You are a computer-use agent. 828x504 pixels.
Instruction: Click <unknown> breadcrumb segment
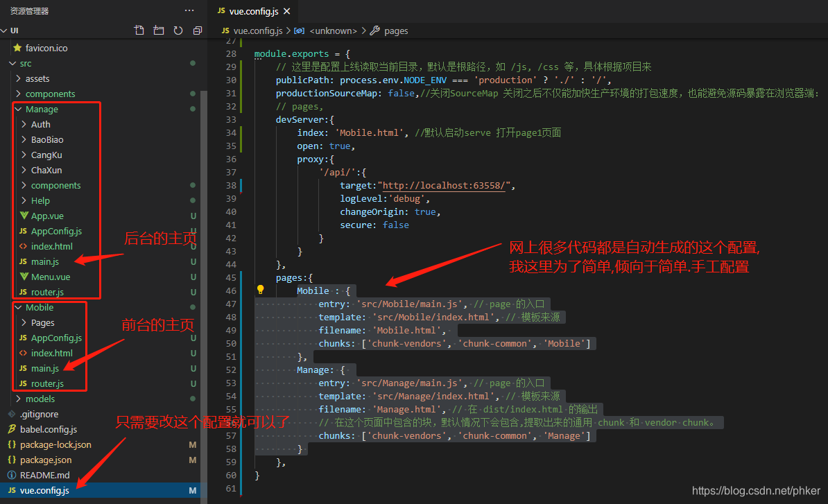(333, 31)
